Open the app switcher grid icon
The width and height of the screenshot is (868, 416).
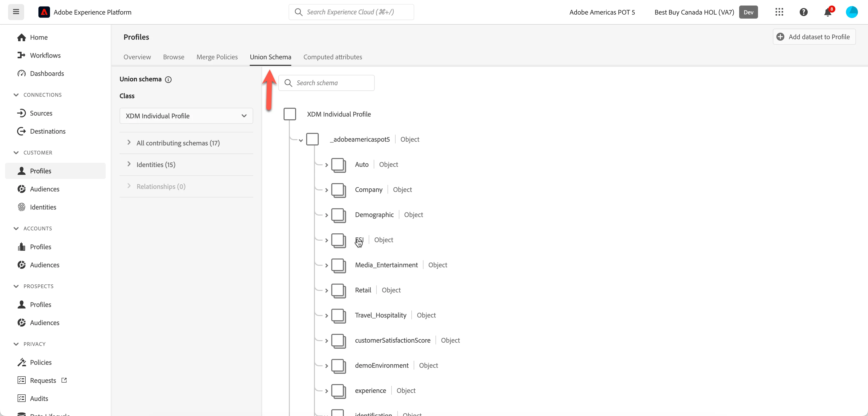click(x=779, y=12)
